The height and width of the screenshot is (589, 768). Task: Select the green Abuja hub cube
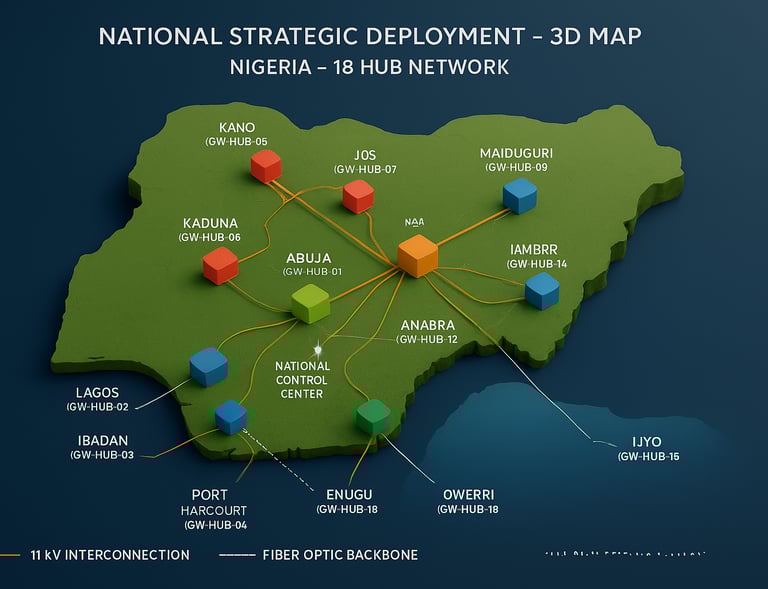[x=311, y=304]
